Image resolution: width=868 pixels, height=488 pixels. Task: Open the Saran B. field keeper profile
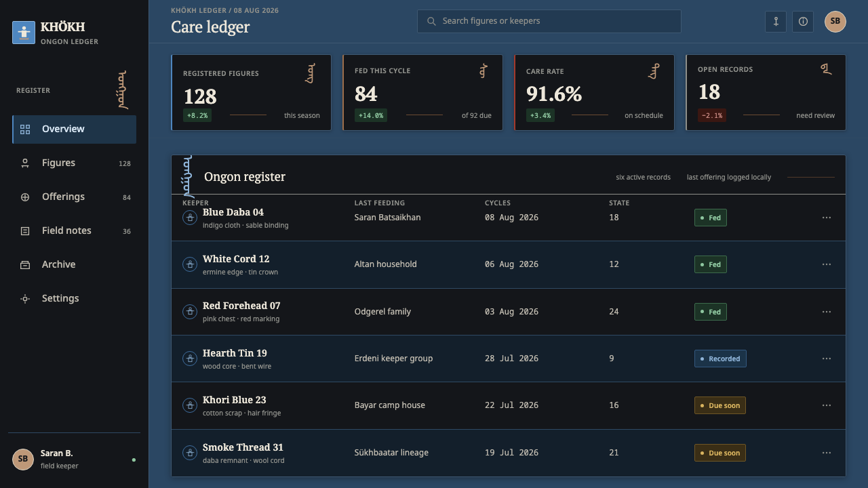coord(74,460)
